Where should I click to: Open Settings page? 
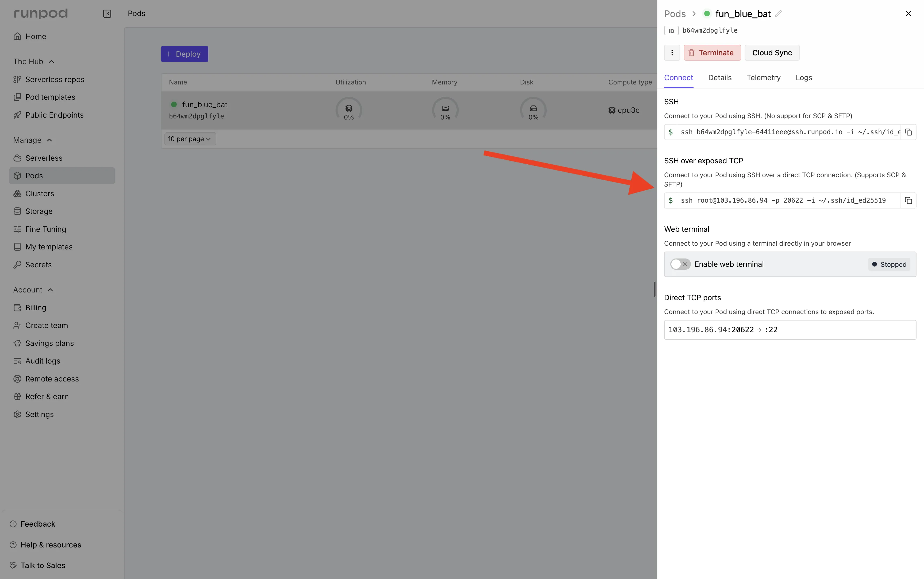pos(62,414)
